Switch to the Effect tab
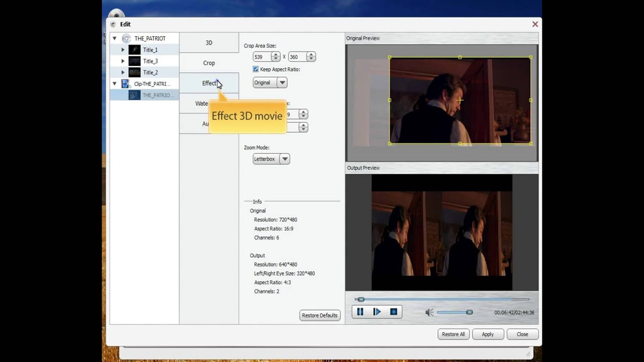The width and height of the screenshot is (644, 362). (209, 83)
